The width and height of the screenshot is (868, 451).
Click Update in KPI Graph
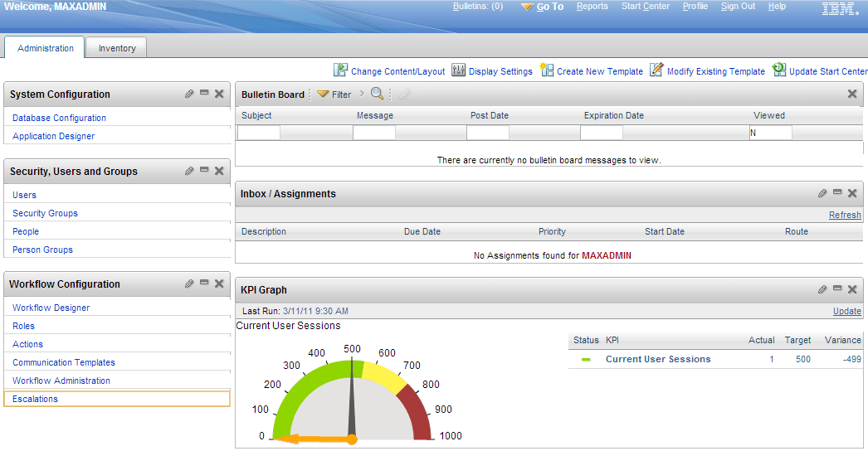click(x=847, y=311)
